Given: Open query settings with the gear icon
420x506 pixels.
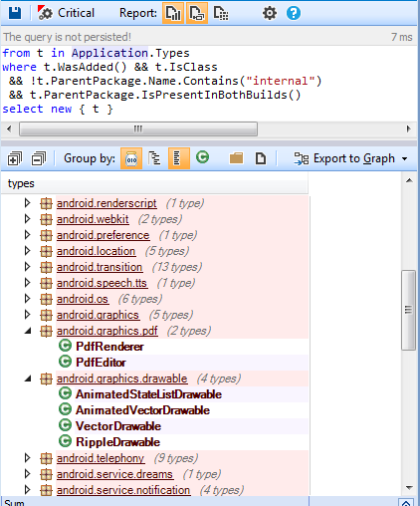Looking at the screenshot, I should (x=270, y=13).
